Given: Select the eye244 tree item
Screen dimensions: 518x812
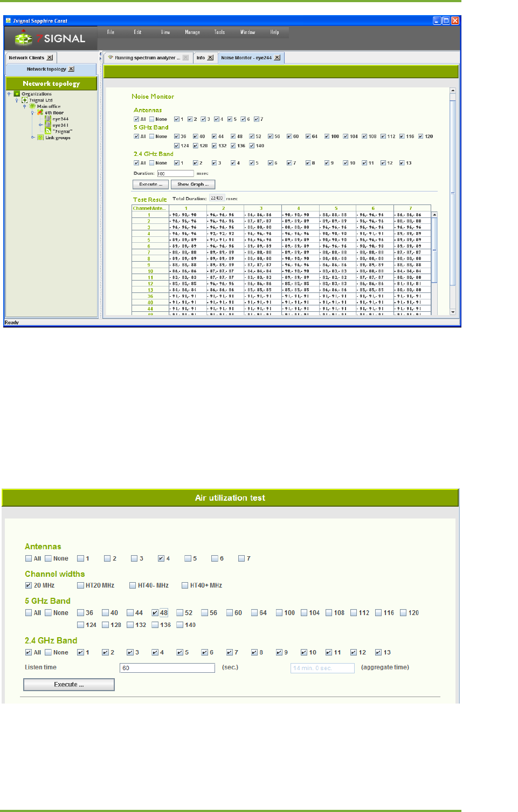Looking at the screenshot, I should tap(60, 119).
